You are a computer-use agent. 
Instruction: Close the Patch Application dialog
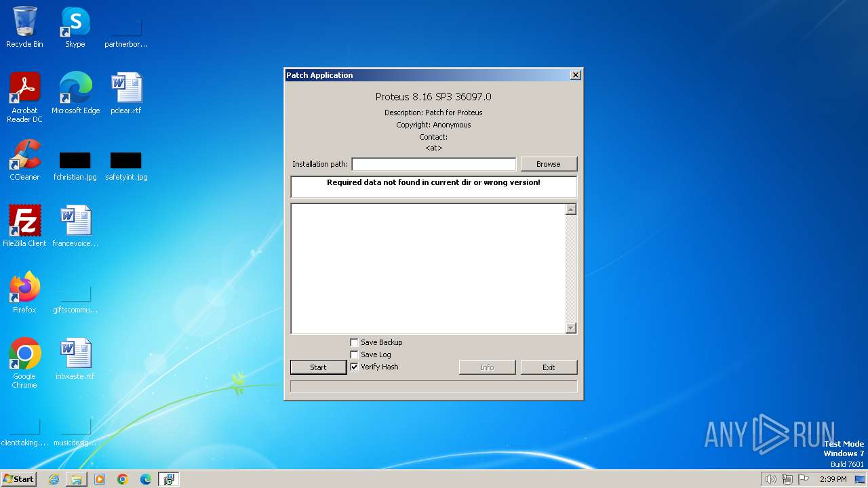point(576,75)
